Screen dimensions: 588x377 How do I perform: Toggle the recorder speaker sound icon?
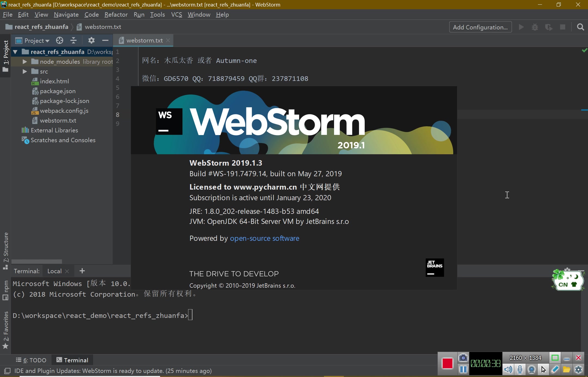coord(508,369)
